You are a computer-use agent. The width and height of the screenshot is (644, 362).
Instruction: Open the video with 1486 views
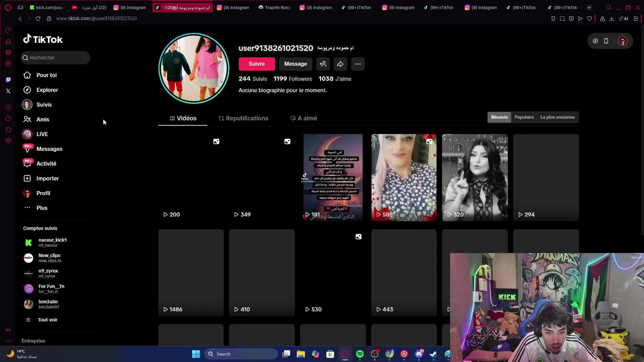pyautogui.click(x=191, y=273)
